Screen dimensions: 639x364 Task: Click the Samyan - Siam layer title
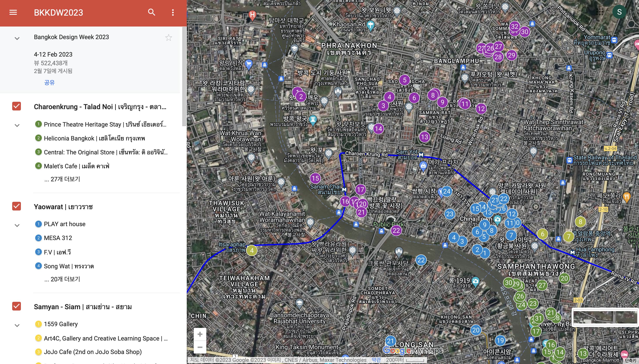coord(83,307)
